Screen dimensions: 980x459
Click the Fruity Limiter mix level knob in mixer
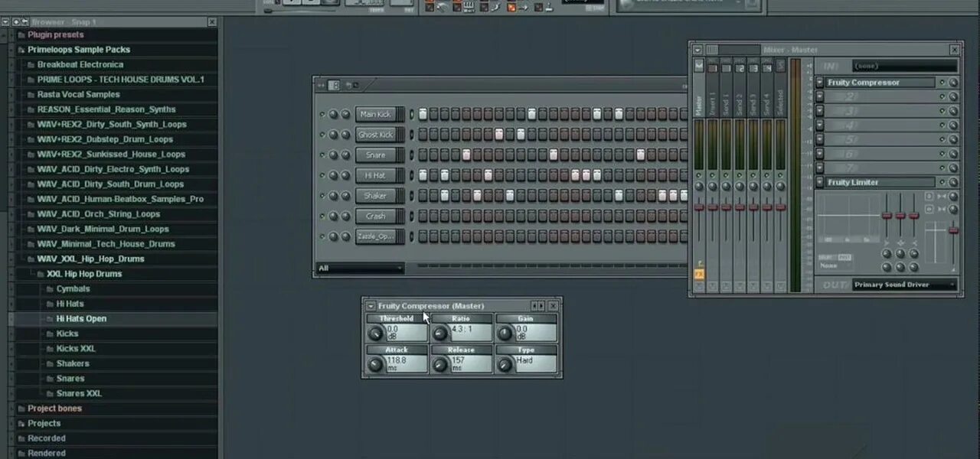953,183
